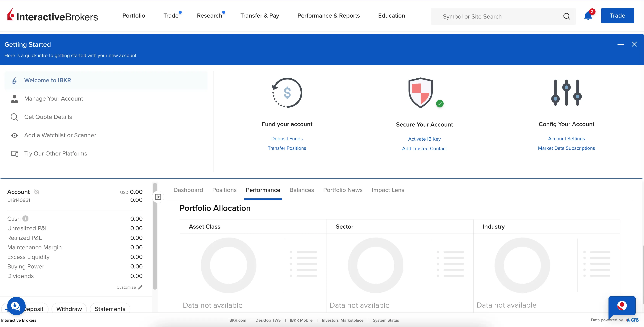Click the GFIS logo
Viewport: 644px width, 327px height.
click(x=632, y=320)
